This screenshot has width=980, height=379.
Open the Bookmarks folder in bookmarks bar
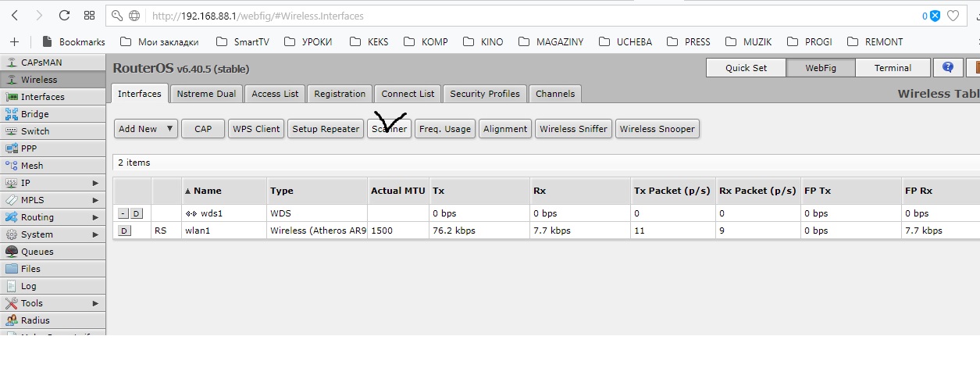pos(73,42)
